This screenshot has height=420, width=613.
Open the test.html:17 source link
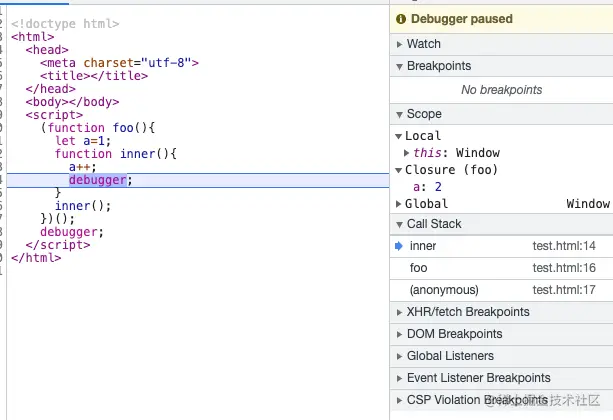(x=563, y=290)
